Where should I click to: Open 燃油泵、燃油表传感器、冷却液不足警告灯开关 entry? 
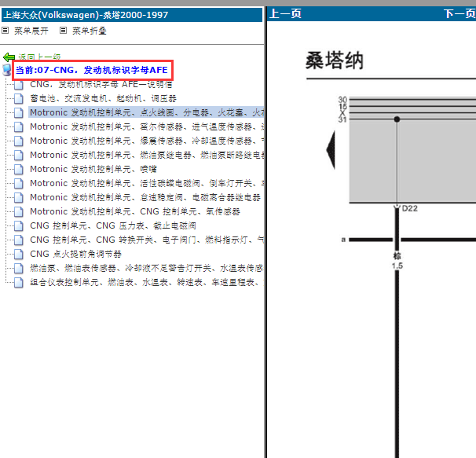pyautogui.click(x=147, y=268)
